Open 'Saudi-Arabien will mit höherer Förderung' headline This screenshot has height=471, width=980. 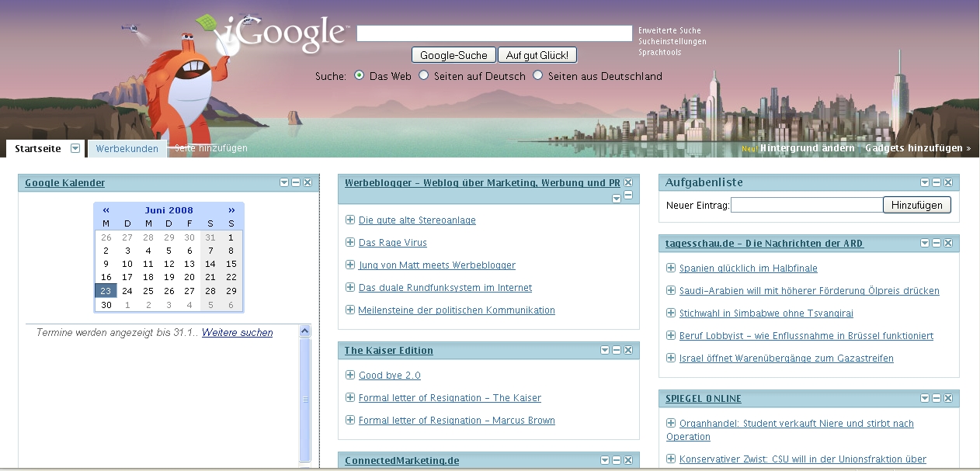point(809,291)
